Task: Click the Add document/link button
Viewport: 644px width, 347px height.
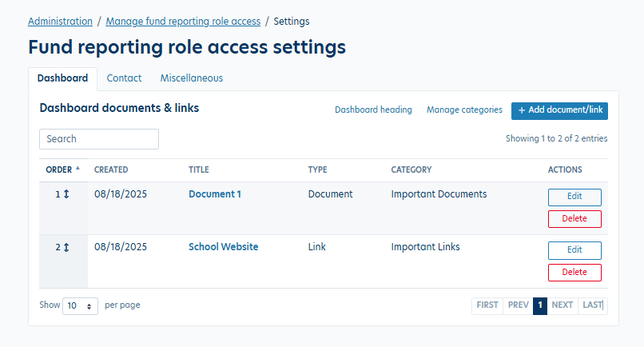Action: 559,110
